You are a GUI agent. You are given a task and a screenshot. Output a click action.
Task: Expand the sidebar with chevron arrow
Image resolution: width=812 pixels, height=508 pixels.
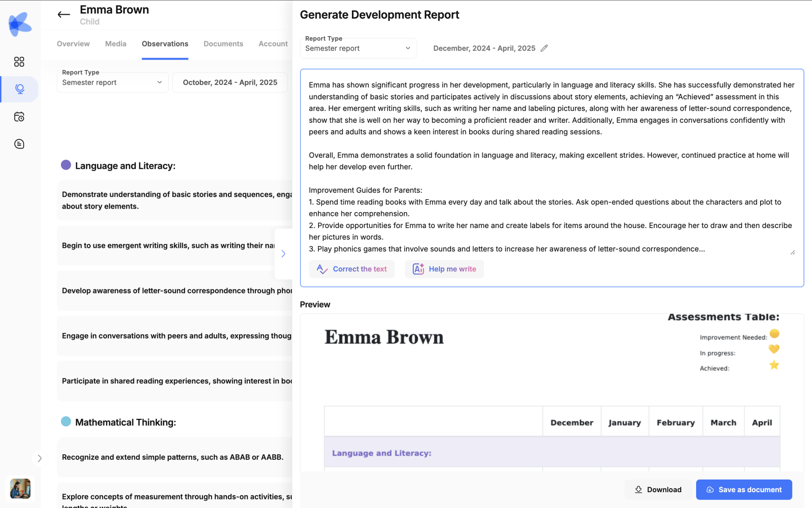click(40, 458)
